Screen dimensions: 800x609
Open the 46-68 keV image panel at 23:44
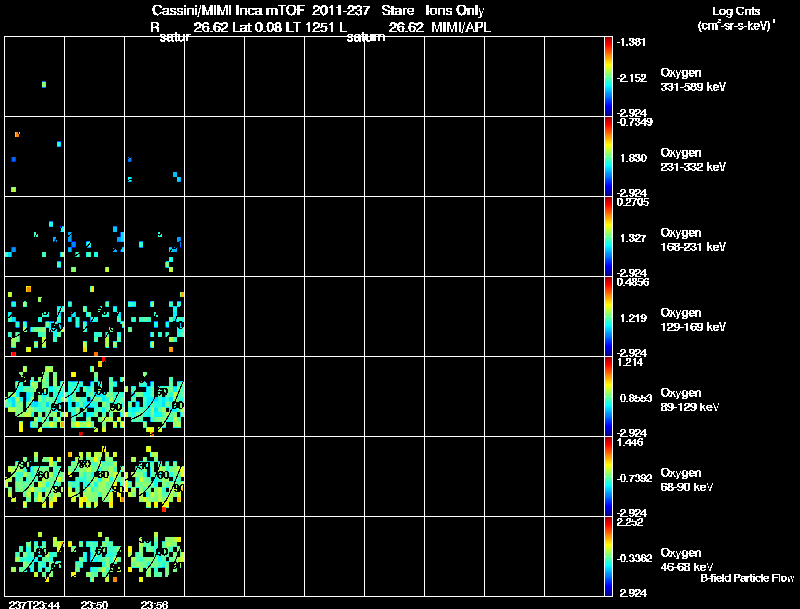[35, 556]
